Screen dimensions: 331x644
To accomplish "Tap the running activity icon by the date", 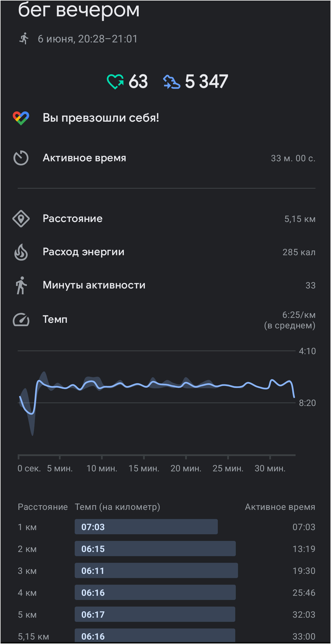I will 24,39.
